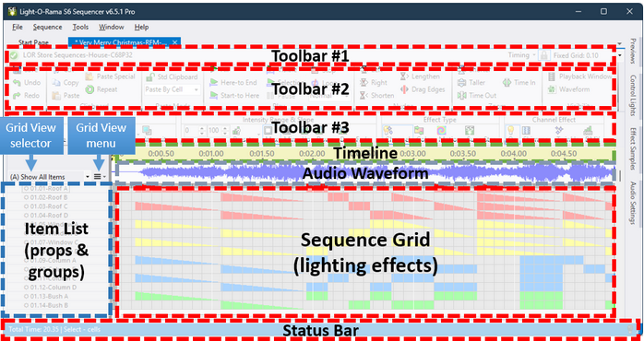Click the circle beside 01.12-Column D
644x341 pixels.
tap(25, 288)
